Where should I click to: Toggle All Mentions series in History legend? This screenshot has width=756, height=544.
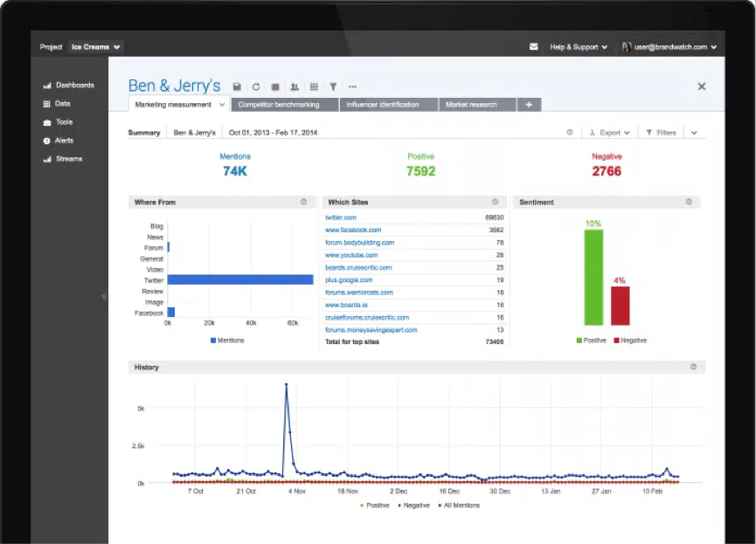(x=460, y=505)
